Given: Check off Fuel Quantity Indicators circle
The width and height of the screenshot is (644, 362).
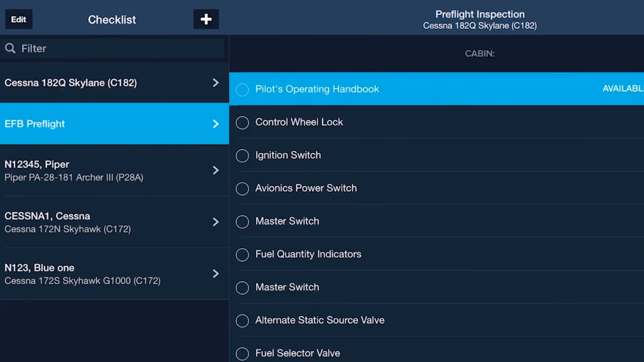Looking at the screenshot, I should tap(242, 255).
